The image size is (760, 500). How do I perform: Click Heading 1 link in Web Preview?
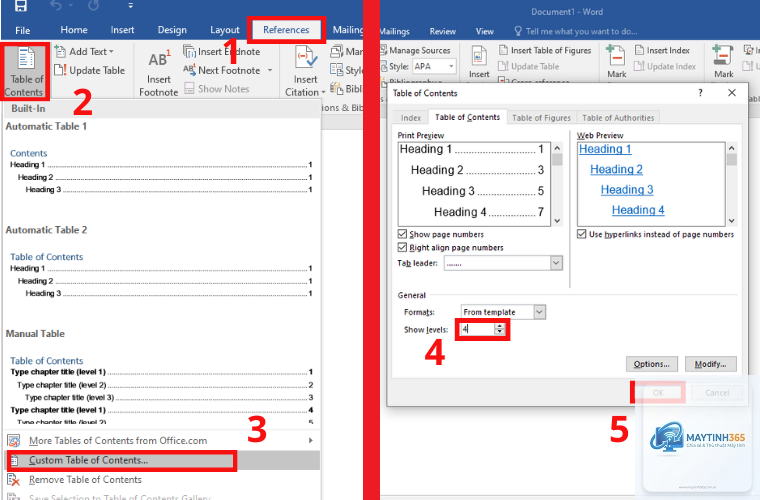pyautogui.click(x=605, y=149)
